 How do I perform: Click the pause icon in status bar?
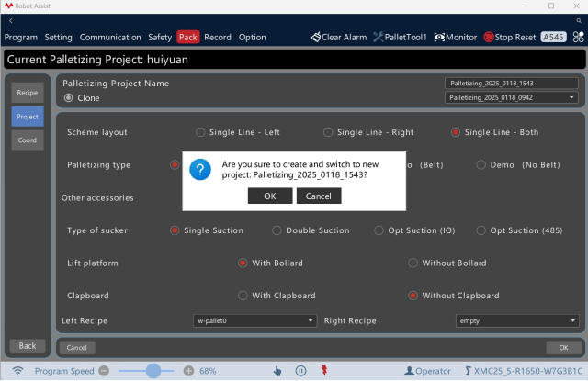[x=300, y=371]
